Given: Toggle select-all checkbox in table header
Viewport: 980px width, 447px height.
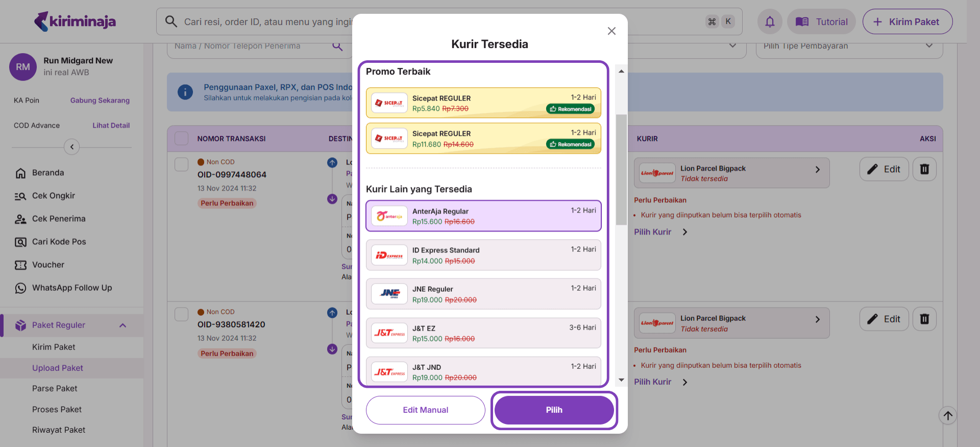Looking at the screenshot, I should click(x=181, y=138).
